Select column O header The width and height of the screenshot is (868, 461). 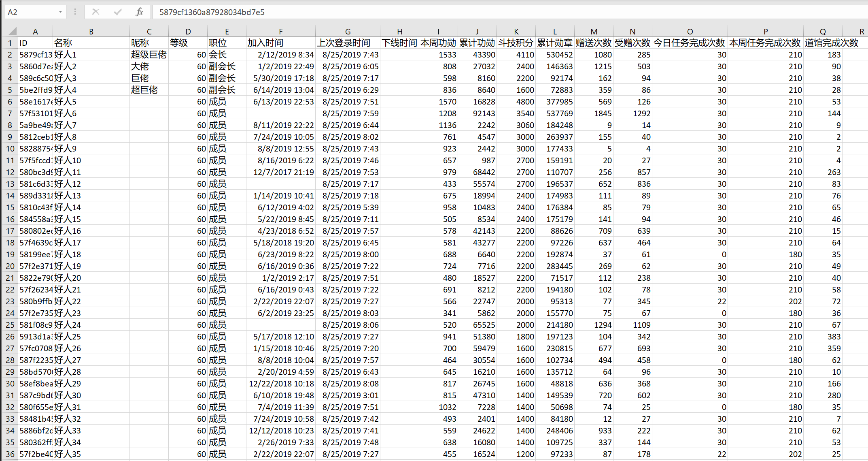tap(690, 32)
